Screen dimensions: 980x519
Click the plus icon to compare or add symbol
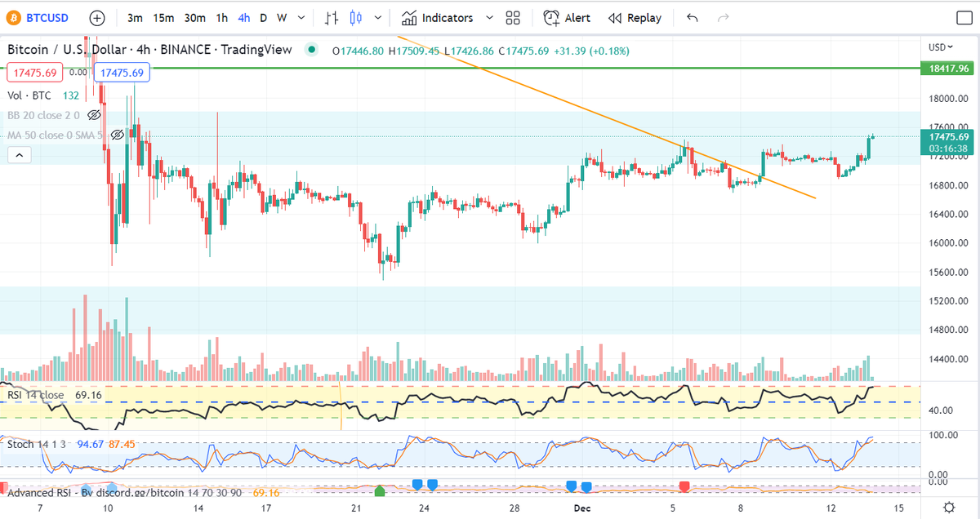97,17
